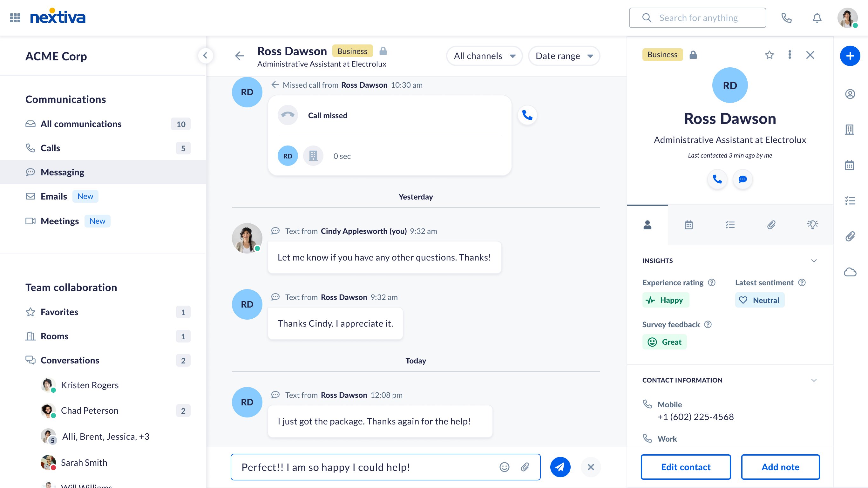Click the call/phone icon for Ross Dawson
The width and height of the screenshot is (868, 488).
(717, 179)
